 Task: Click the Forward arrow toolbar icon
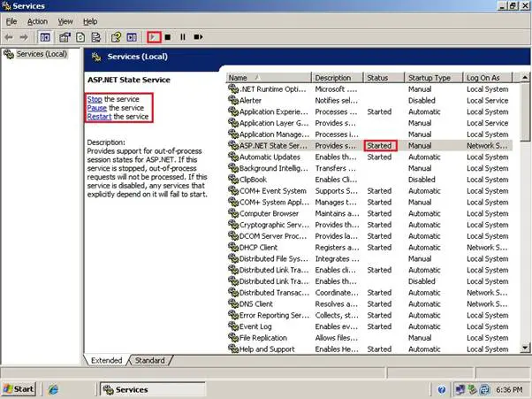coord(23,37)
